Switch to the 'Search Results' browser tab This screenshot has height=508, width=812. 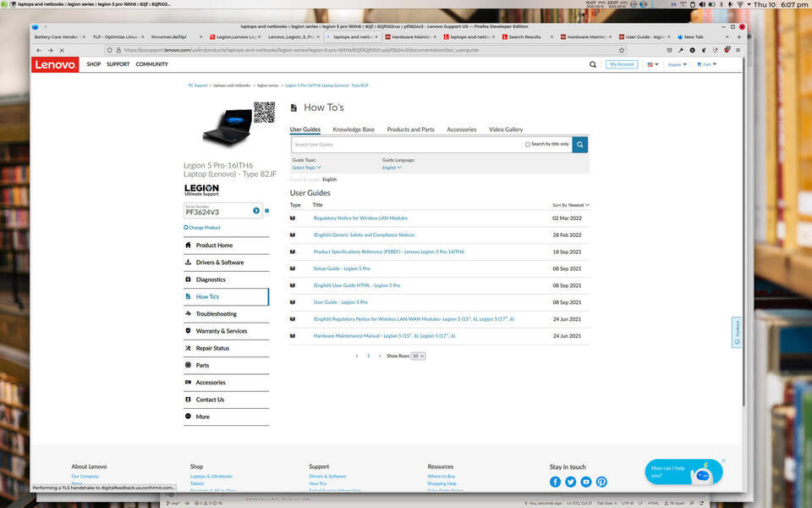tap(528, 37)
